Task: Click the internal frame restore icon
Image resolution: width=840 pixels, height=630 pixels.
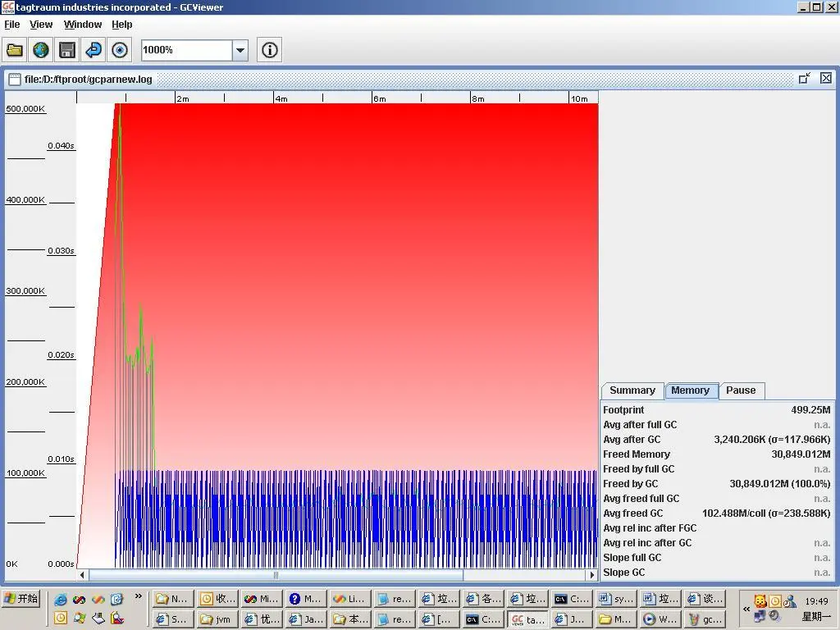Action: click(804, 78)
